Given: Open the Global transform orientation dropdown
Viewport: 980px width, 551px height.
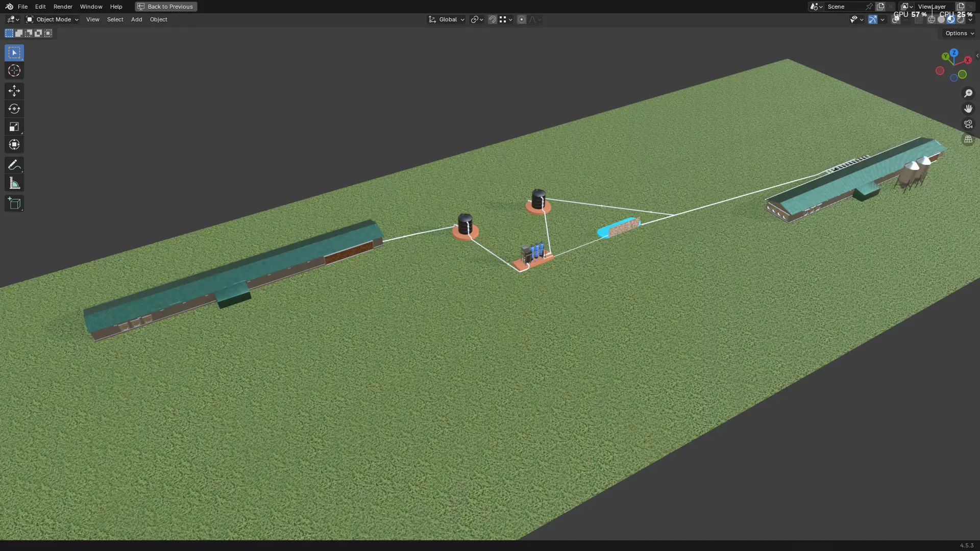Looking at the screenshot, I should (447, 19).
